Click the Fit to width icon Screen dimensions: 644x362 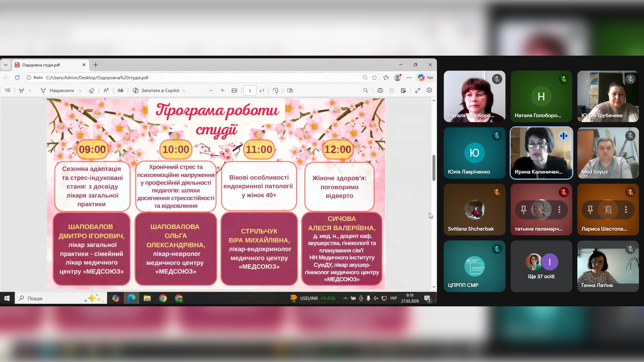[234, 90]
